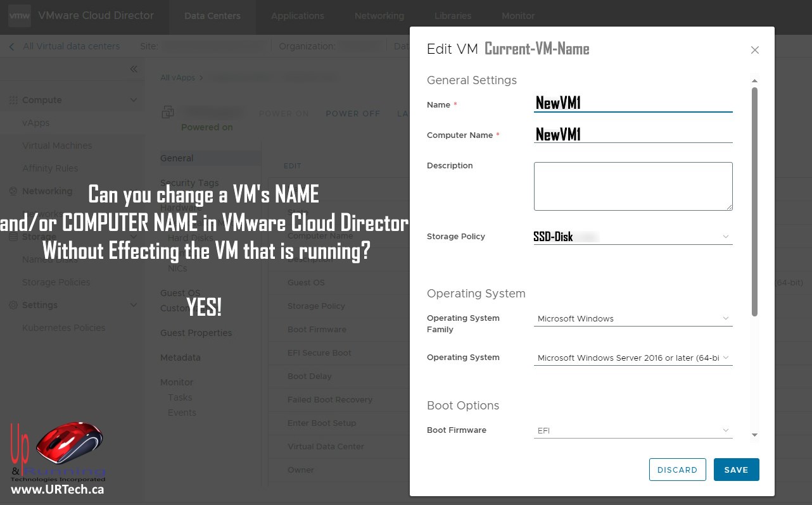Screen dimensions: 812x505
Task: Close the Edit VM dialog with X
Action: [754, 50]
